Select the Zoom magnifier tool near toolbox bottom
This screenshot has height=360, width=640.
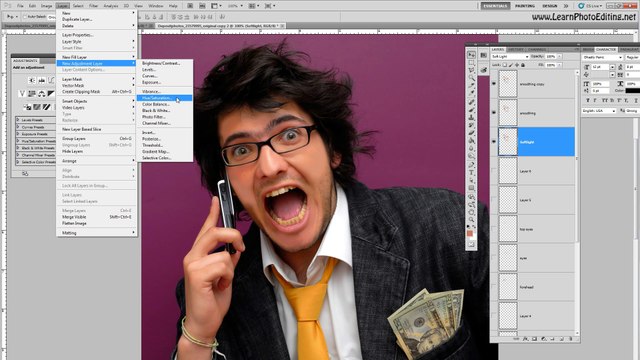coord(471,220)
